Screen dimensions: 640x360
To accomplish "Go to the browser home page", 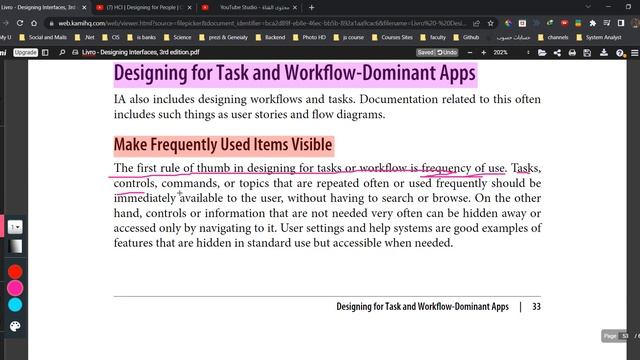I will 34,23.
